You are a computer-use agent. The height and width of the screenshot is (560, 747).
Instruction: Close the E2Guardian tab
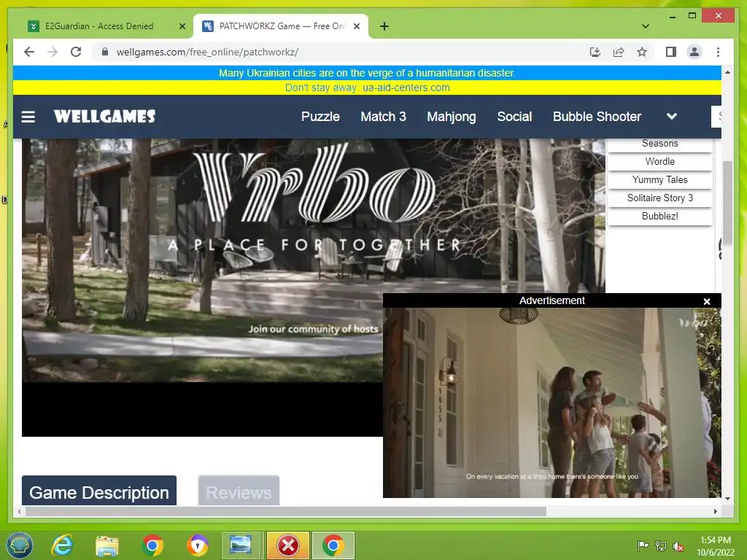click(x=182, y=26)
